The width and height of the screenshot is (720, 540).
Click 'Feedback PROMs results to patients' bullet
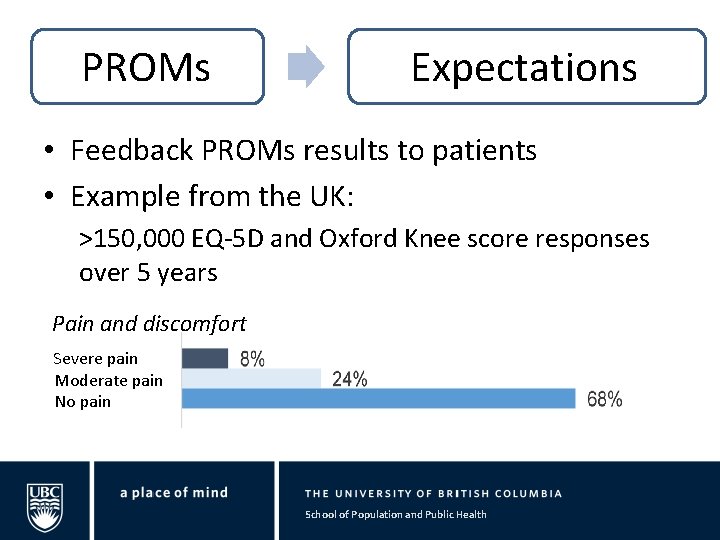tap(303, 150)
